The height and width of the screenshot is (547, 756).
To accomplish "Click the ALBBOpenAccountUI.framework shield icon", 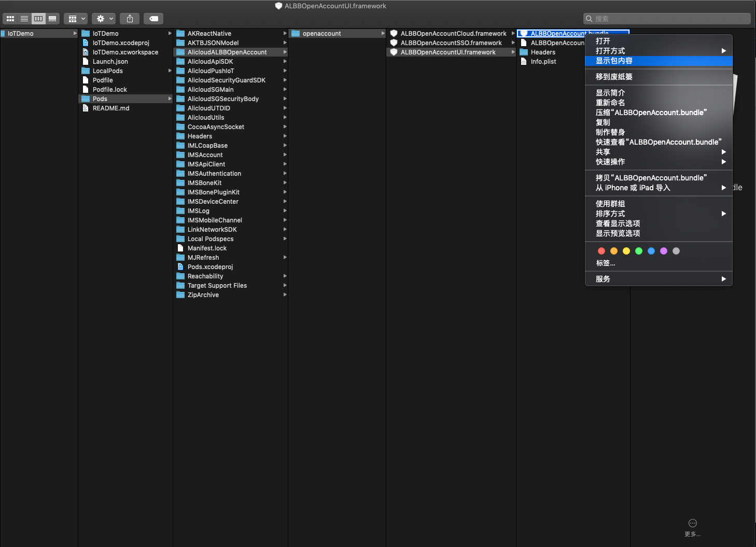I will coord(394,52).
